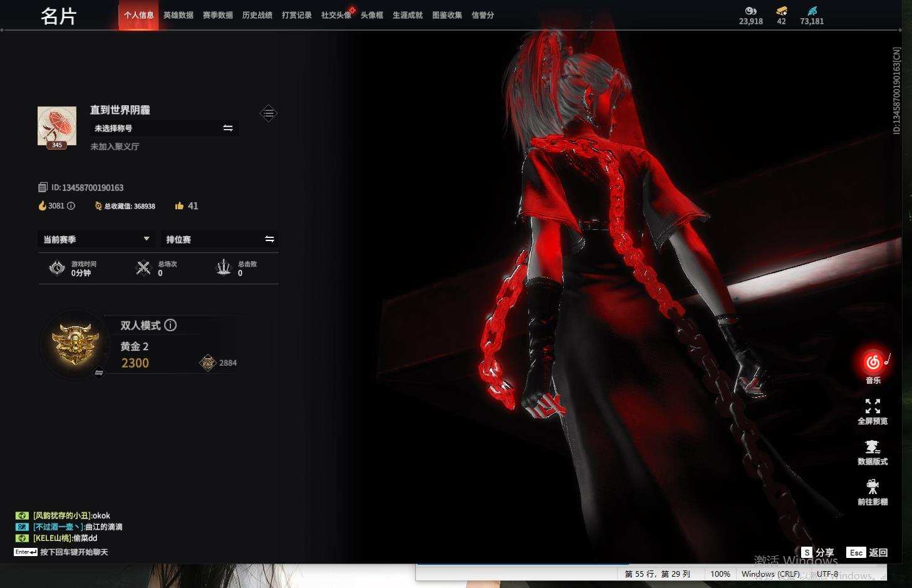This screenshot has height=588, width=912.
Task: Click the 100% zoom in editor status bar
Action: pos(720,574)
